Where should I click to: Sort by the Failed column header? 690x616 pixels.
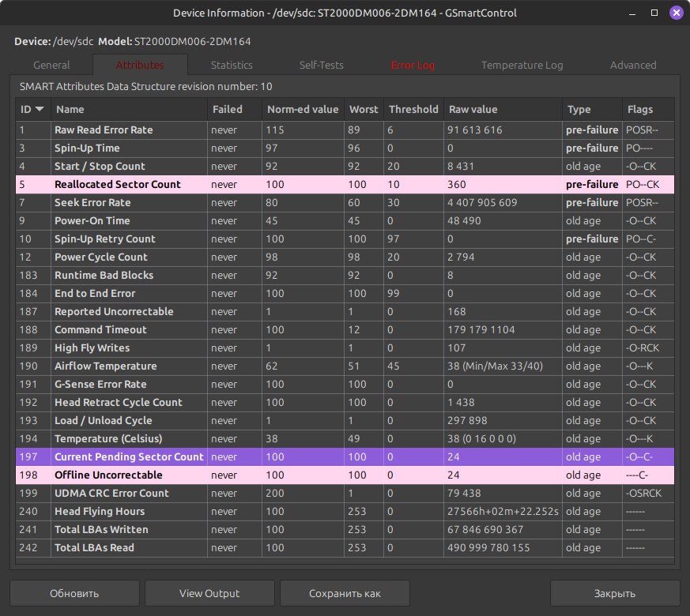(235, 110)
